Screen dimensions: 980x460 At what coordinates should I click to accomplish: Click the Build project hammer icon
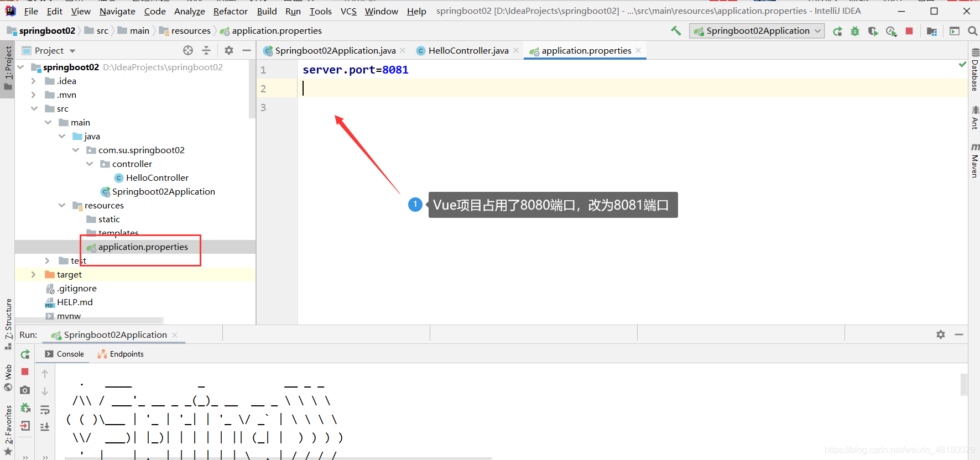[676, 31]
